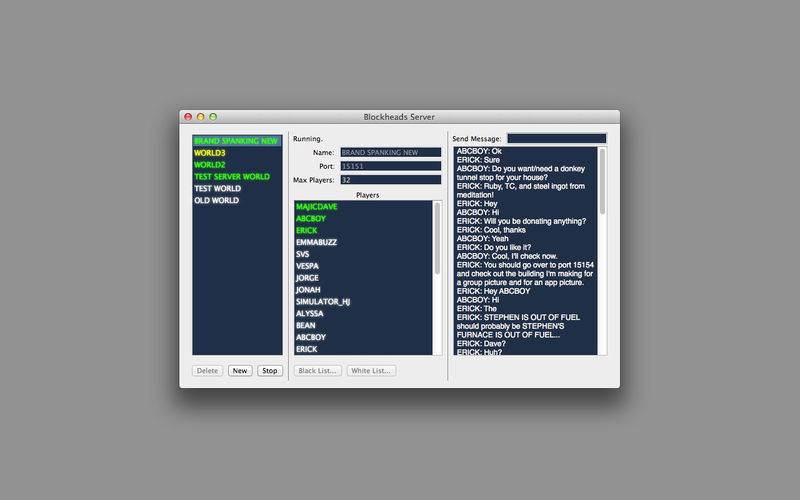800x500 pixels.
Task: Select the TEST SERVER WORLD entry
Action: tap(232, 177)
